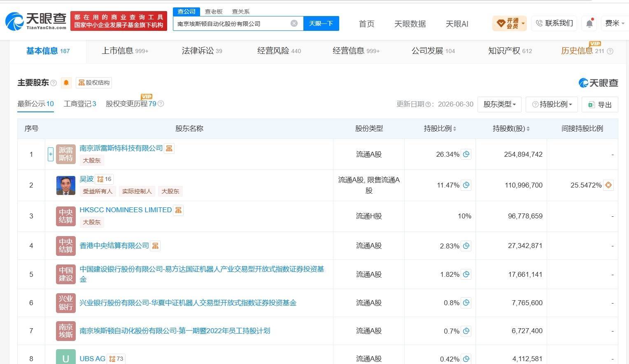Open 南京派雷斯特科技有限公司 shareholder link
629x364 pixels.
tap(121, 148)
